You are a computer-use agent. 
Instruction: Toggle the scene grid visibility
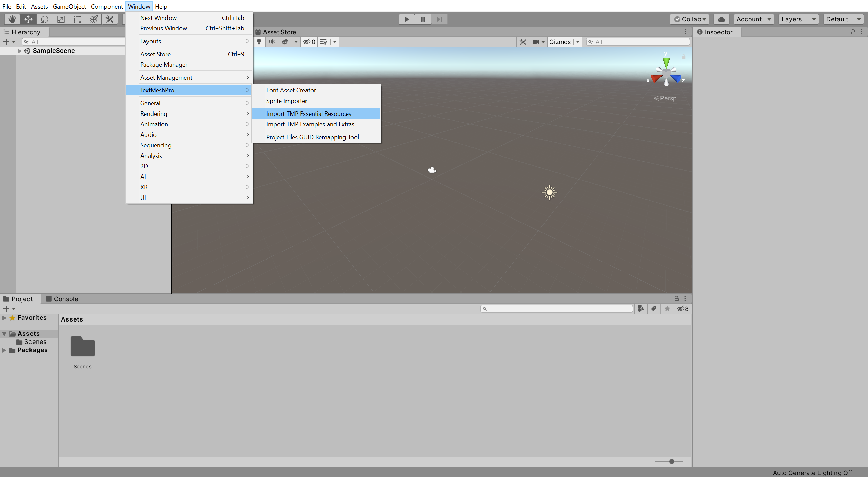click(323, 42)
